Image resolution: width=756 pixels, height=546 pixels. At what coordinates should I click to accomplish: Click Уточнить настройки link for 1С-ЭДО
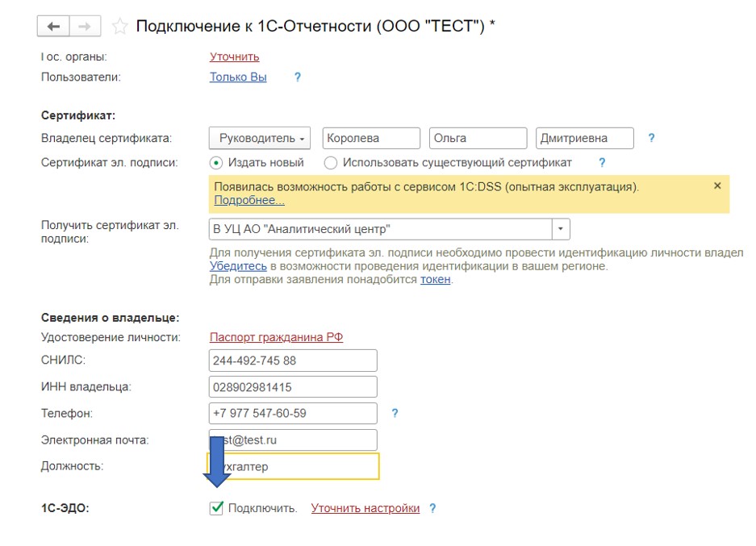[365, 508]
